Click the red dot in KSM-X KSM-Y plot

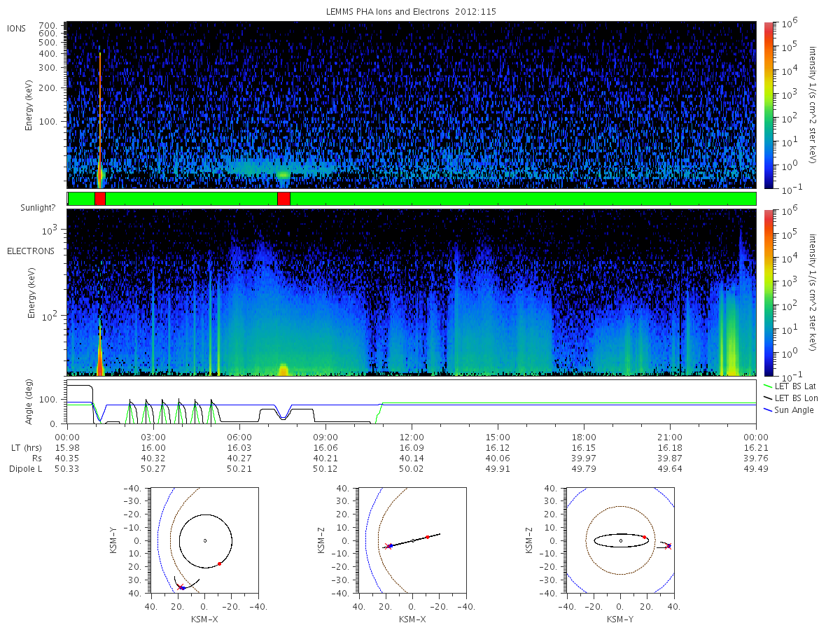(x=219, y=563)
